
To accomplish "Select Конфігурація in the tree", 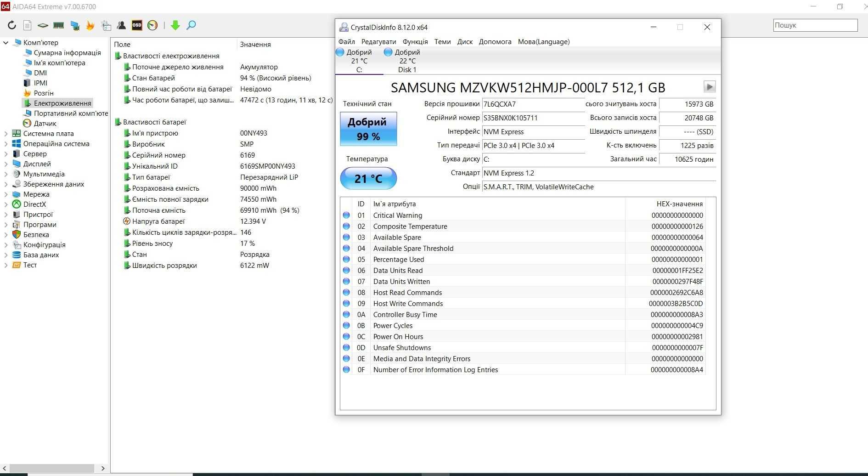I will 45,244.
